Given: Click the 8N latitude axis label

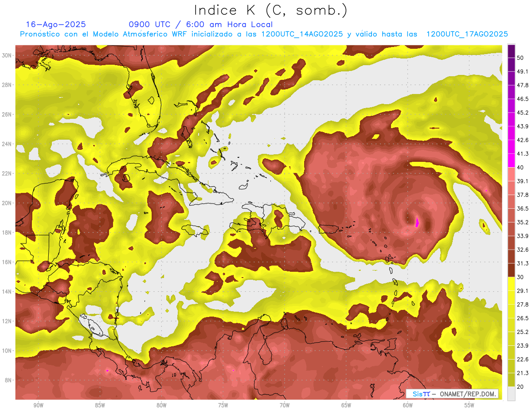Looking at the screenshot, I should pyautogui.click(x=8, y=380).
